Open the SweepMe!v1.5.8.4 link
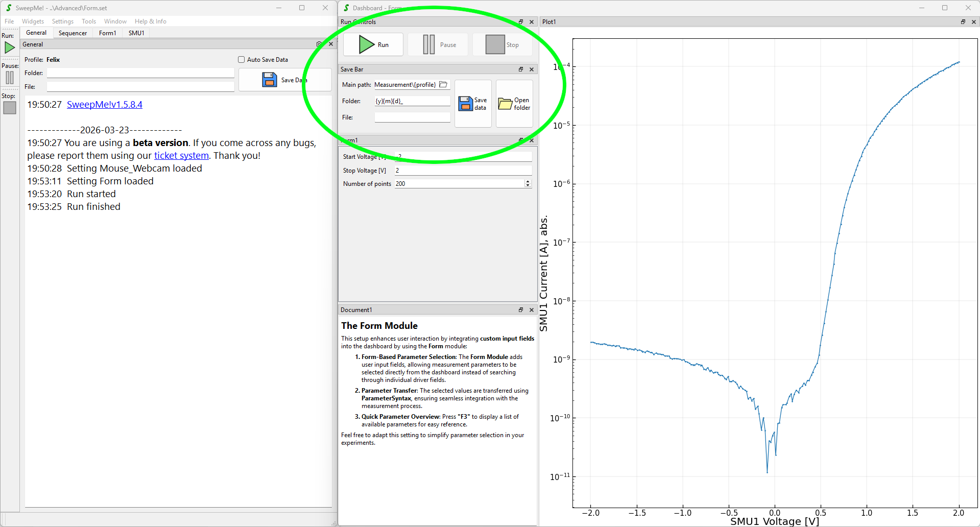 pyautogui.click(x=105, y=105)
